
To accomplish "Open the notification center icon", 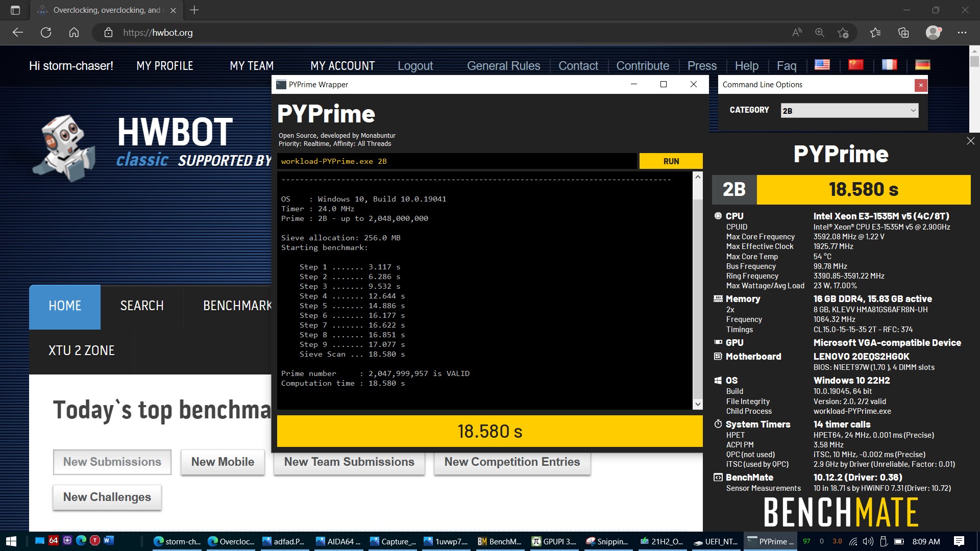I will (959, 541).
